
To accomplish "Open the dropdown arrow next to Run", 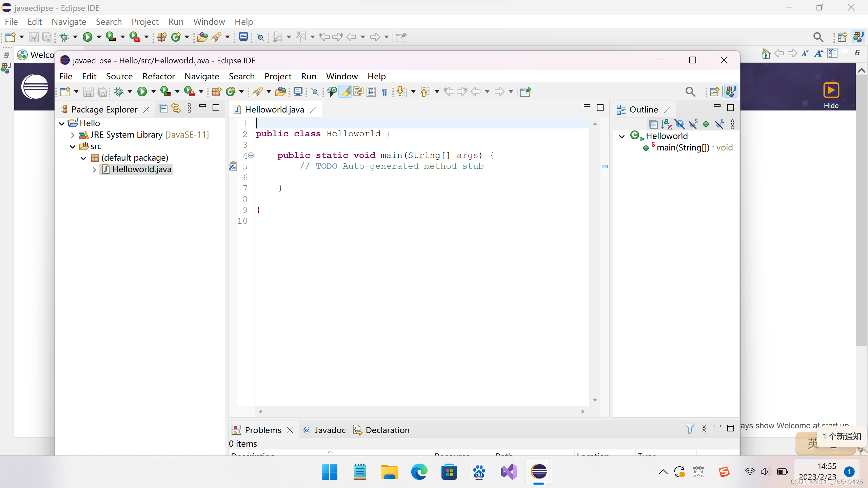I will tap(154, 91).
